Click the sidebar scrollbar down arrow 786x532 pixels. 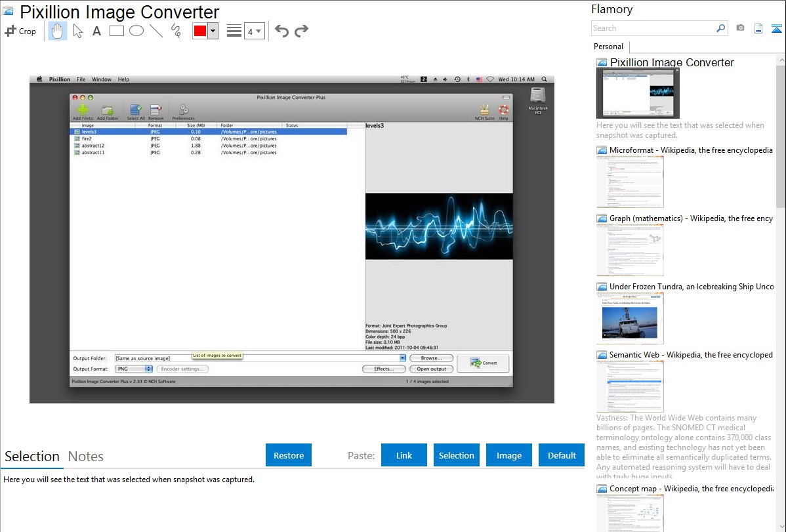click(781, 527)
